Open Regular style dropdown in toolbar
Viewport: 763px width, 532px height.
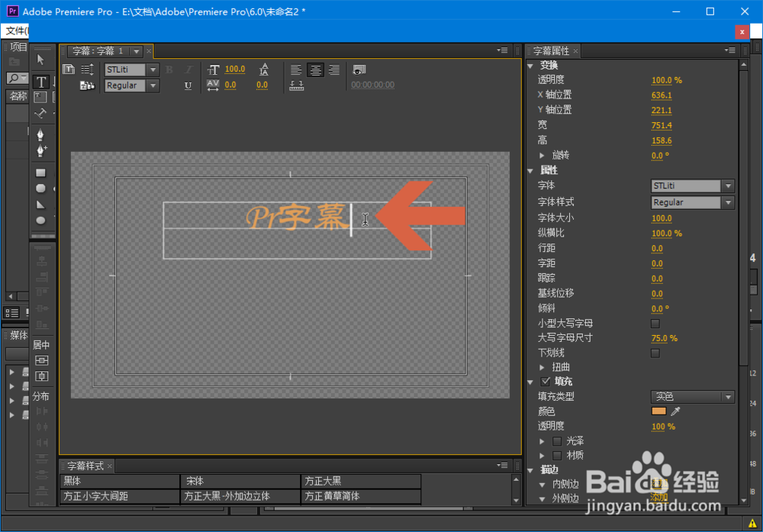pos(153,85)
